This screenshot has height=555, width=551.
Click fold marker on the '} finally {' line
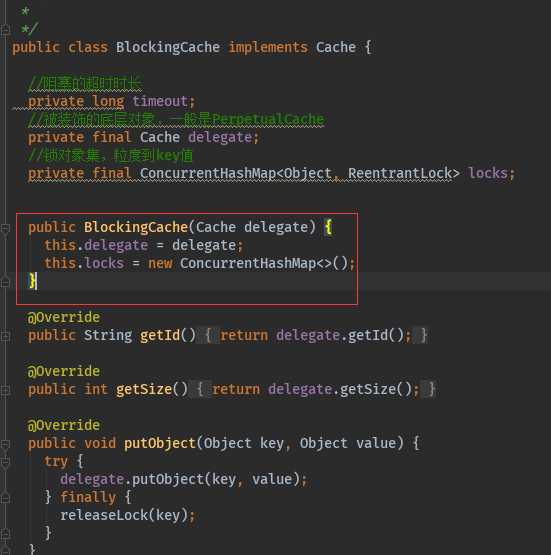coord(5,498)
